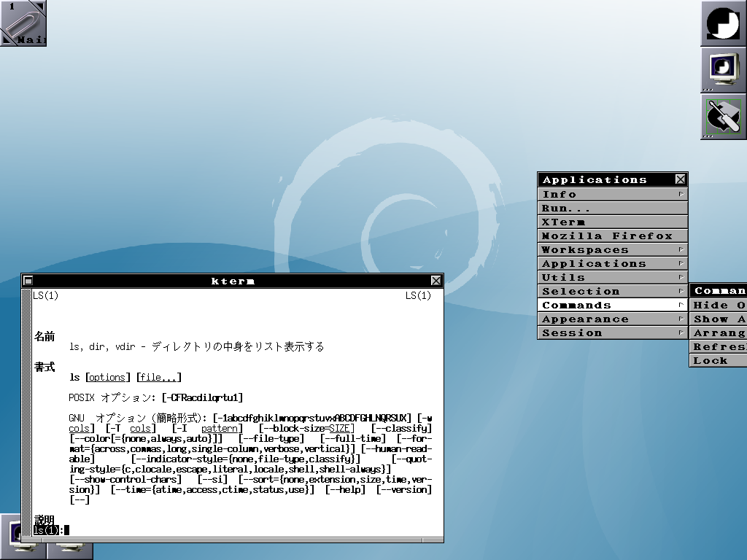Click the underlined pattern text
The height and width of the screenshot is (560, 747).
tap(219, 429)
